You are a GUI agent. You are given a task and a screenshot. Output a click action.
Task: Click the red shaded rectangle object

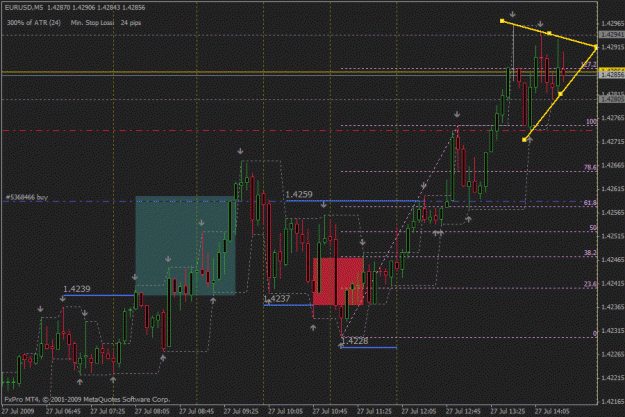point(338,281)
